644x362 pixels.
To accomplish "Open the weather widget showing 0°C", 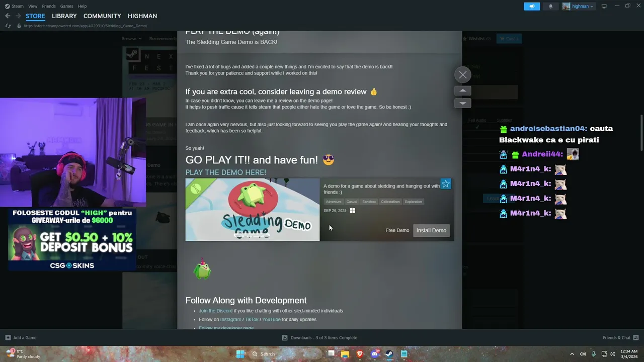I will pyautogui.click(x=23, y=354).
